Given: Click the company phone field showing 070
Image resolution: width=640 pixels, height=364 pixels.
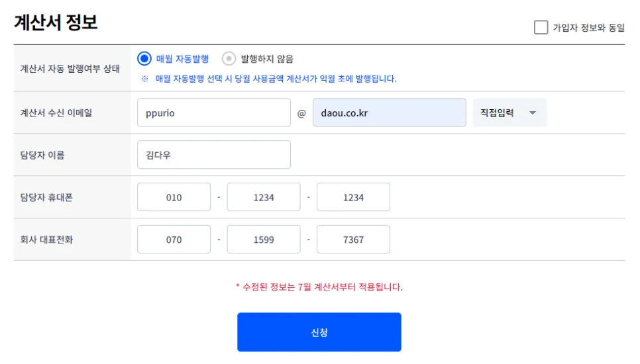Looking at the screenshot, I should [x=174, y=240].
